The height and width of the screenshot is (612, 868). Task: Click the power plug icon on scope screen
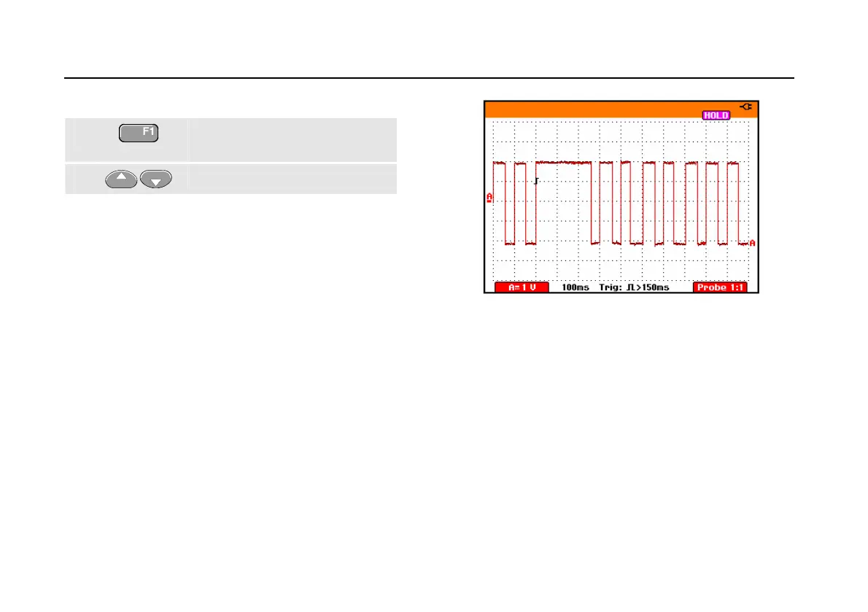tap(745, 106)
